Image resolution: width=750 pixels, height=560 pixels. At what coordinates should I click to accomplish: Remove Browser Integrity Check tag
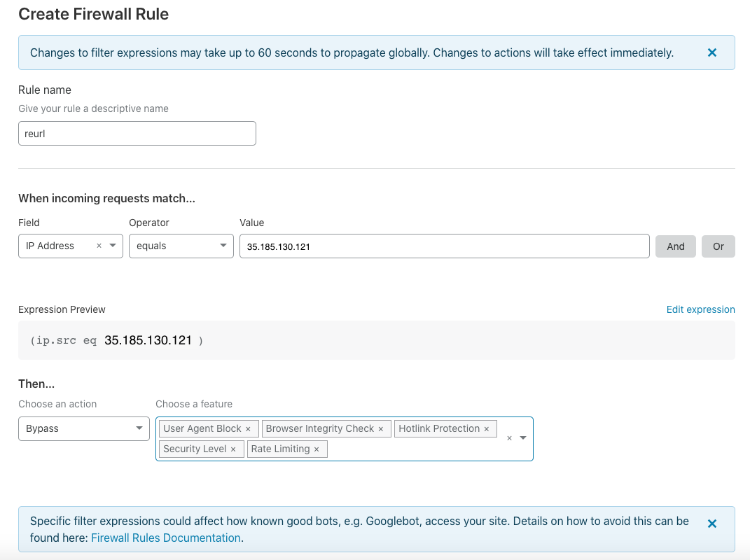pyautogui.click(x=381, y=429)
